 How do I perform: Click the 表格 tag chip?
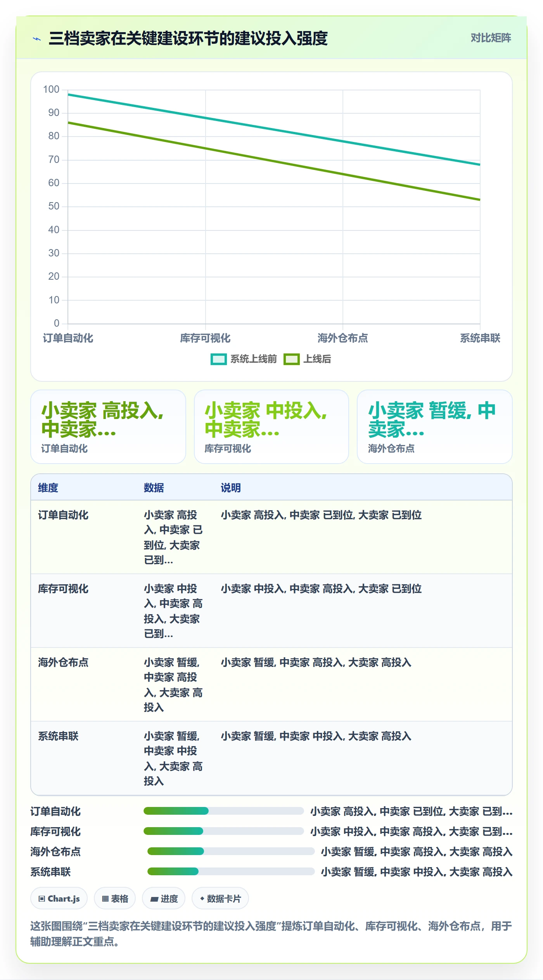tap(115, 899)
